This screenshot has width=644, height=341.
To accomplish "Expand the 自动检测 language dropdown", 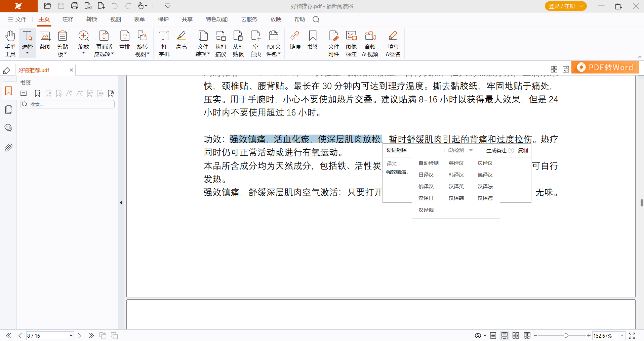I will 471,150.
